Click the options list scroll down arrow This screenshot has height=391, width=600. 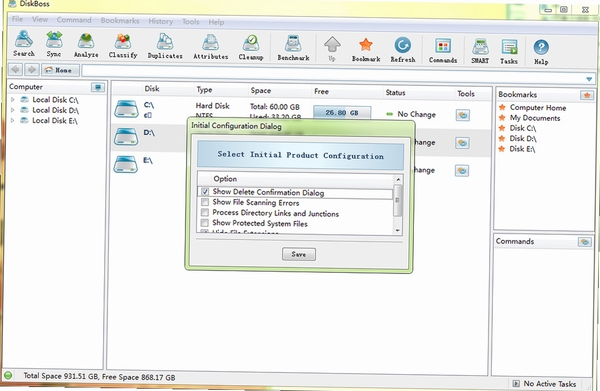[x=398, y=230]
